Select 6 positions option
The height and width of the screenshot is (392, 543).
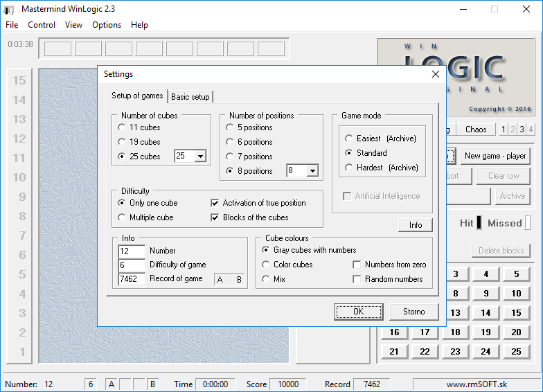[x=230, y=142]
